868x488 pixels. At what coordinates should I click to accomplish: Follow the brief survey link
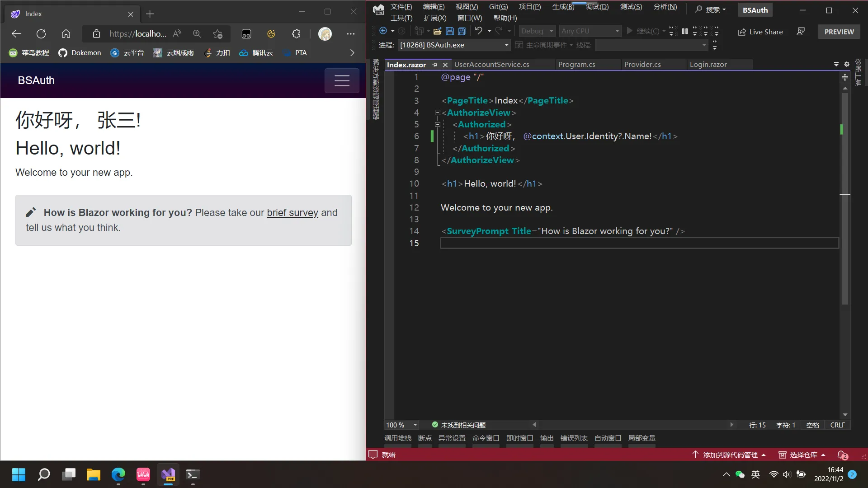point(292,212)
